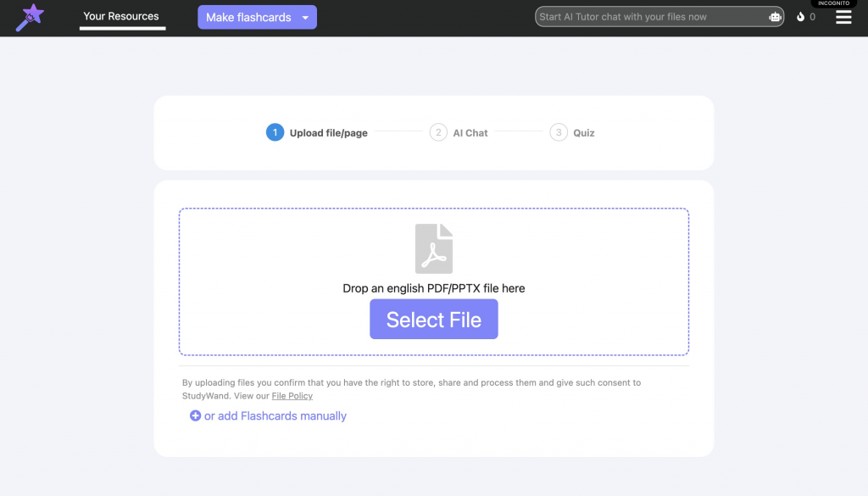Go to step 2 AI Chat
The width and height of the screenshot is (868, 496).
coord(459,133)
